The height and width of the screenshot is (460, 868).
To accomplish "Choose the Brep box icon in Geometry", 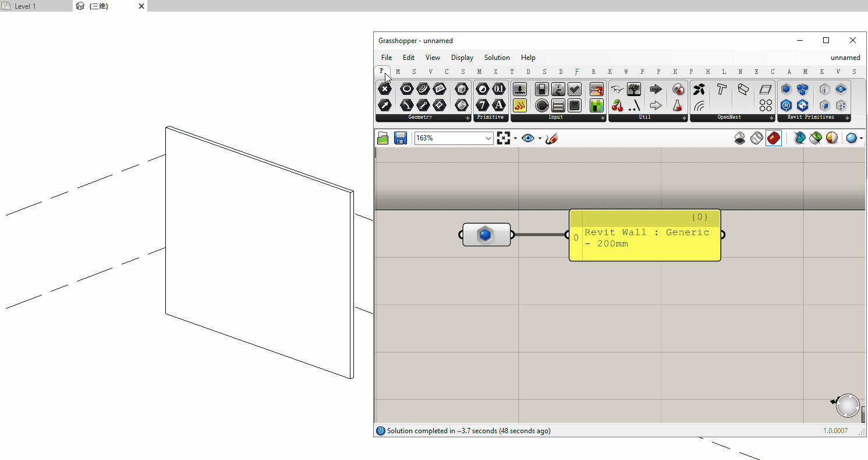I will coord(461,89).
